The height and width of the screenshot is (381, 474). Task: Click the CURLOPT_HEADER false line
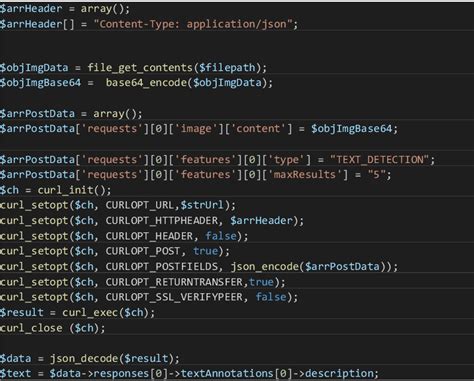[x=124, y=236]
